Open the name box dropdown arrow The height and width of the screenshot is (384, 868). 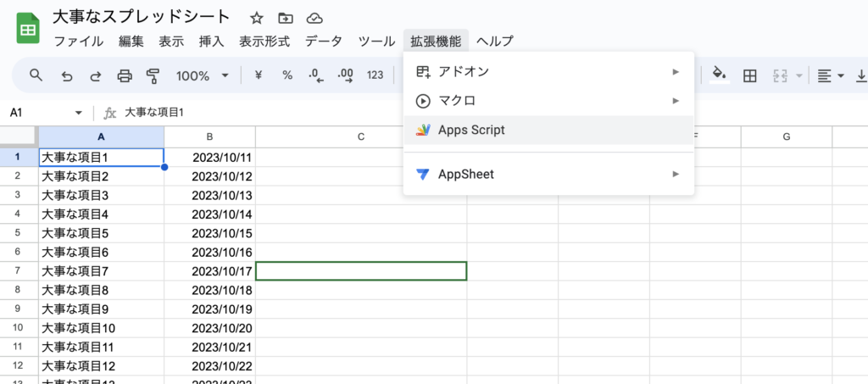coord(79,113)
